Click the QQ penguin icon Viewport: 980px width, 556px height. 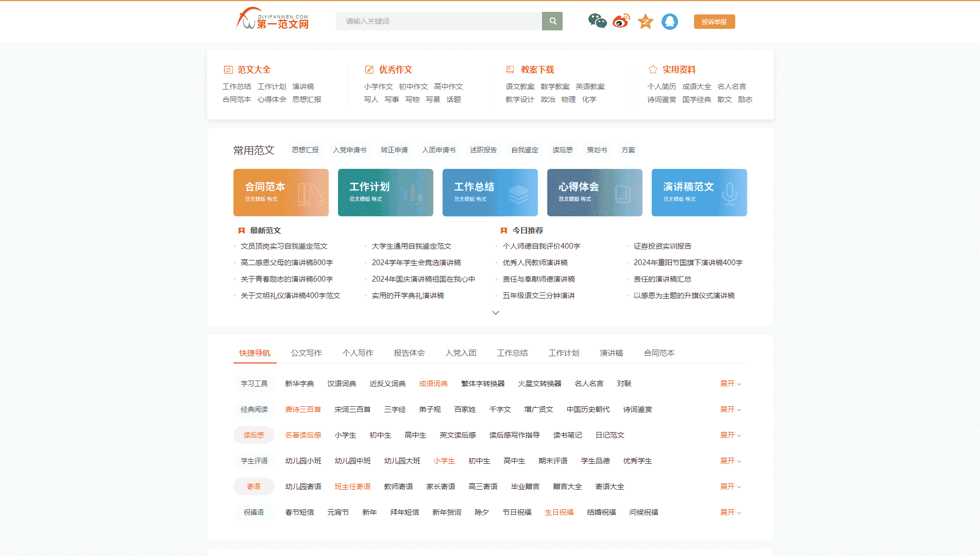click(669, 22)
